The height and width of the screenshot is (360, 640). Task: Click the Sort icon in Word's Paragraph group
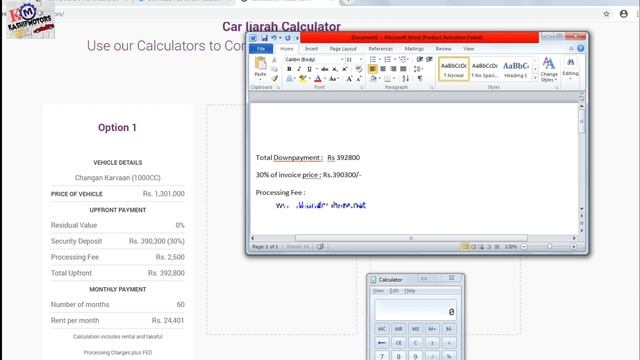(x=406, y=79)
